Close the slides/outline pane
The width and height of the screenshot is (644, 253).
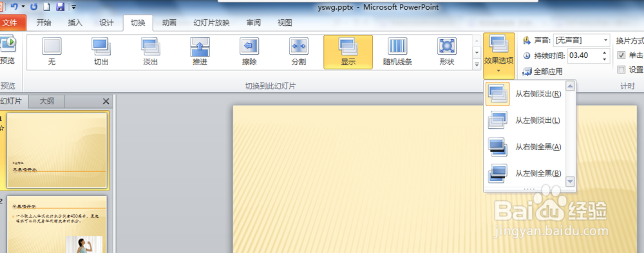[106, 101]
